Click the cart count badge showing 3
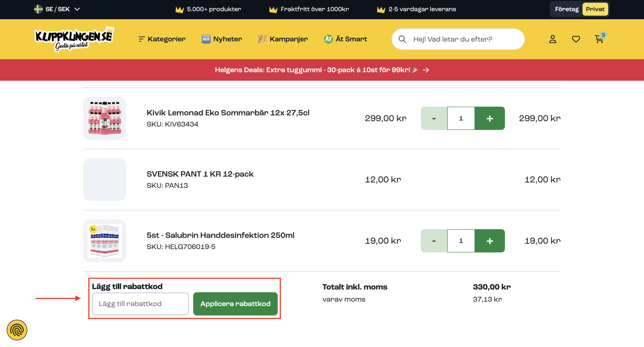The height and width of the screenshot is (347, 644). [x=603, y=35]
